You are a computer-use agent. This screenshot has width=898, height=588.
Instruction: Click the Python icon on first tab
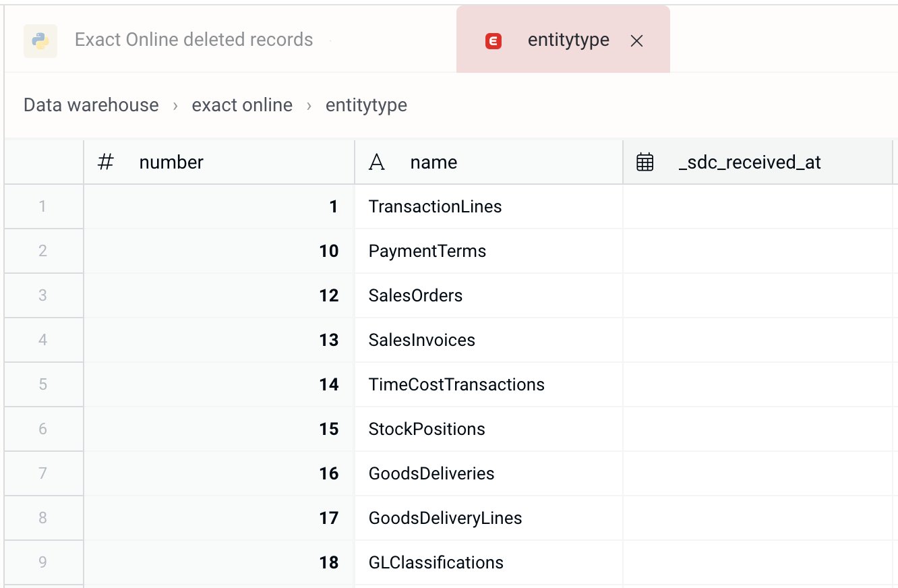pos(40,40)
